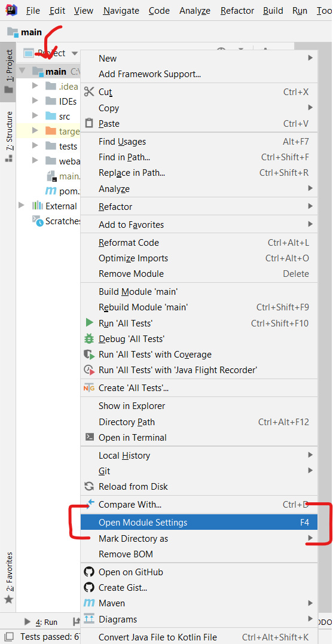This screenshot has width=333, height=644.
Task: Collapse the main project root node
Action: (23, 71)
